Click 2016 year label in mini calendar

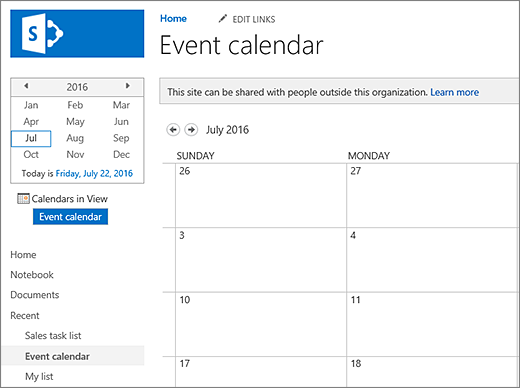[x=77, y=87]
